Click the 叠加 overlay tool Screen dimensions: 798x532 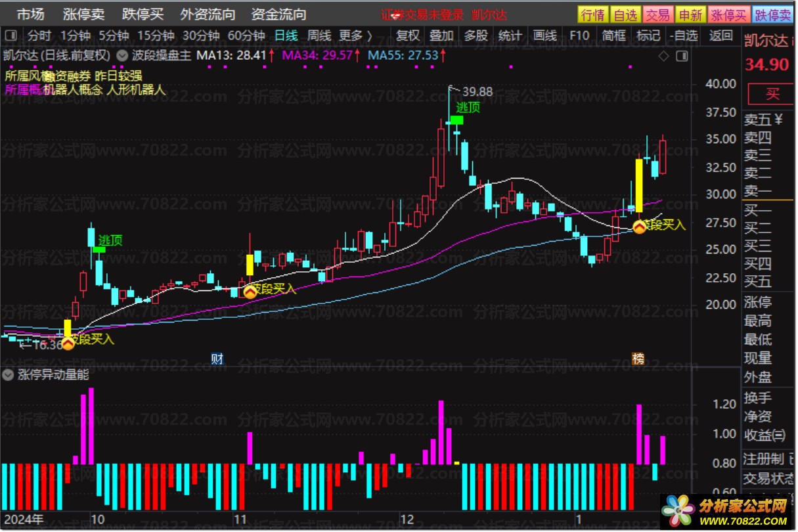click(441, 35)
